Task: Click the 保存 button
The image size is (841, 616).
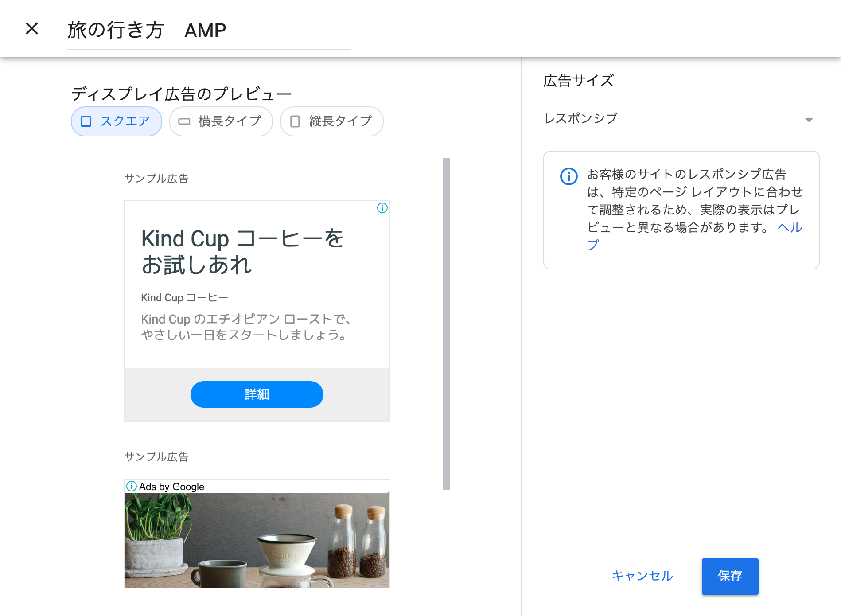Action: [x=729, y=576]
